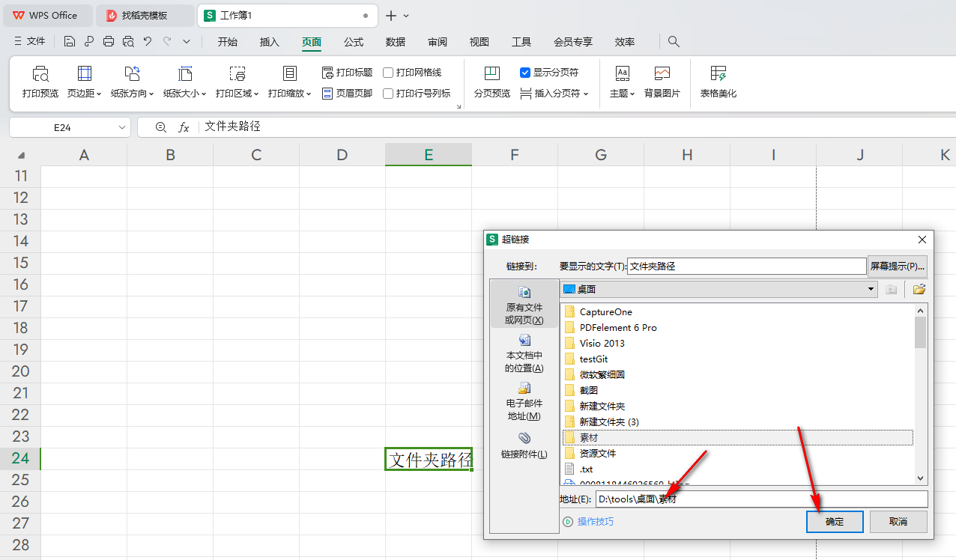The width and height of the screenshot is (956, 560).
Task: Click the print preview icon in quick toolbar
Action: tap(128, 41)
